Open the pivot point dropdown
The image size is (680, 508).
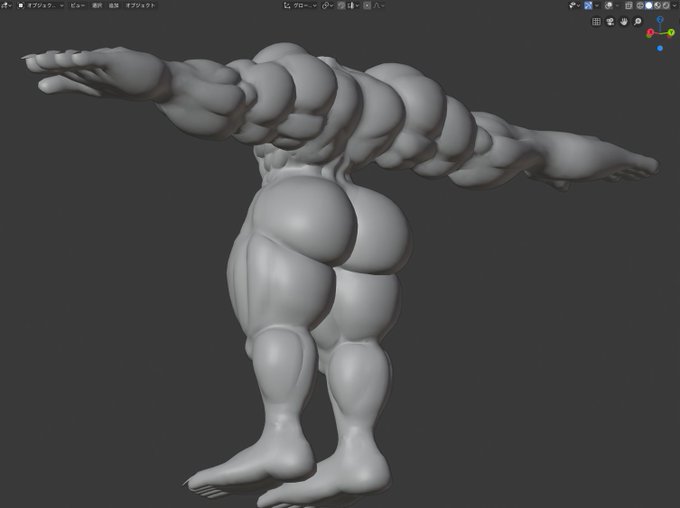(327, 5)
